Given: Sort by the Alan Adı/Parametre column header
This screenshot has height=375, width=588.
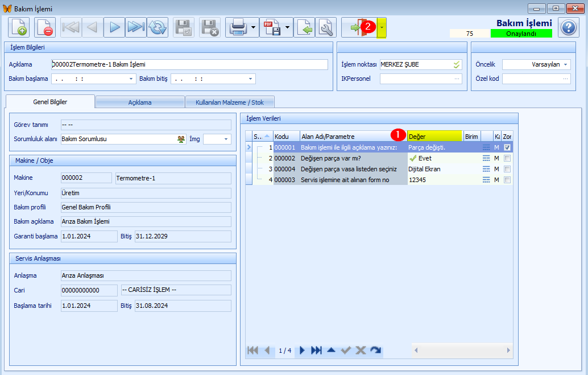Looking at the screenshot, I should click(x=354, y=137).
